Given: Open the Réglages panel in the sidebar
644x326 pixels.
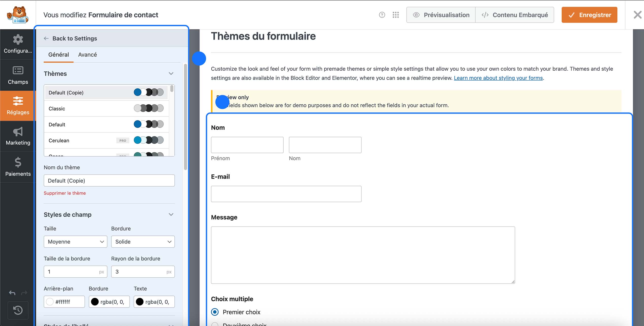Looking at the screenshot, I should (17, 106).
